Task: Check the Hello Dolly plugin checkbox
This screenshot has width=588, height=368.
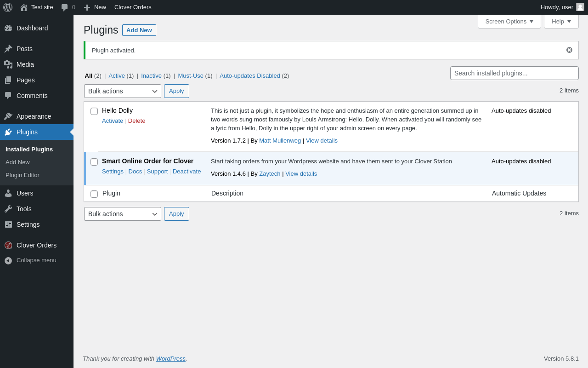Action: [x=94, y=111]
